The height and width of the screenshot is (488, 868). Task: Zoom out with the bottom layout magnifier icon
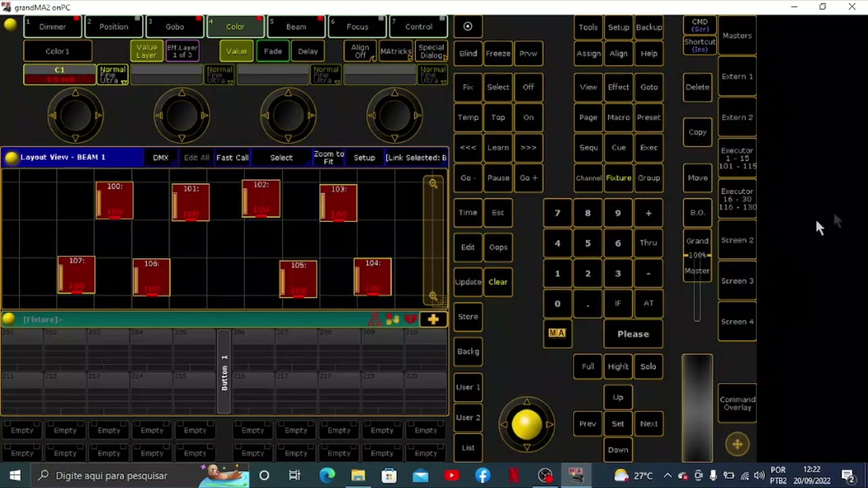tap(433, 297)
